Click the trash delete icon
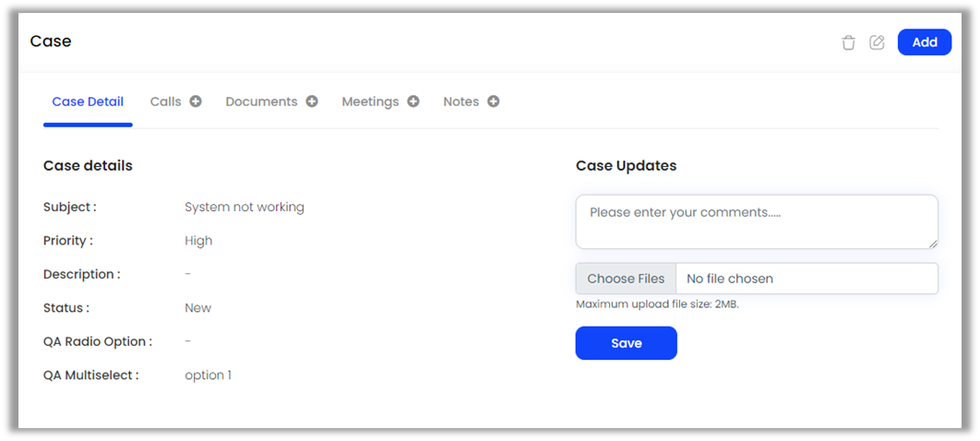Screen dimensions: 980x441 click(x=848, y=42)
